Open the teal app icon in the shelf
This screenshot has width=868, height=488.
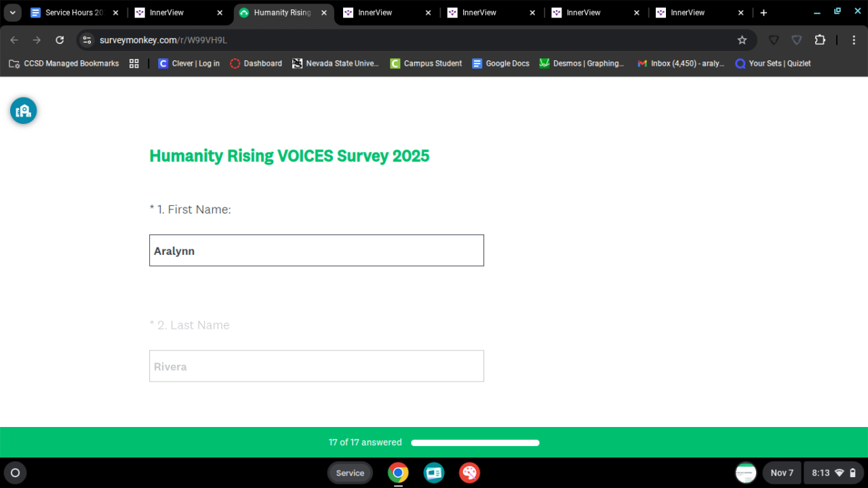pyautogui.click(x=434, y=472)
